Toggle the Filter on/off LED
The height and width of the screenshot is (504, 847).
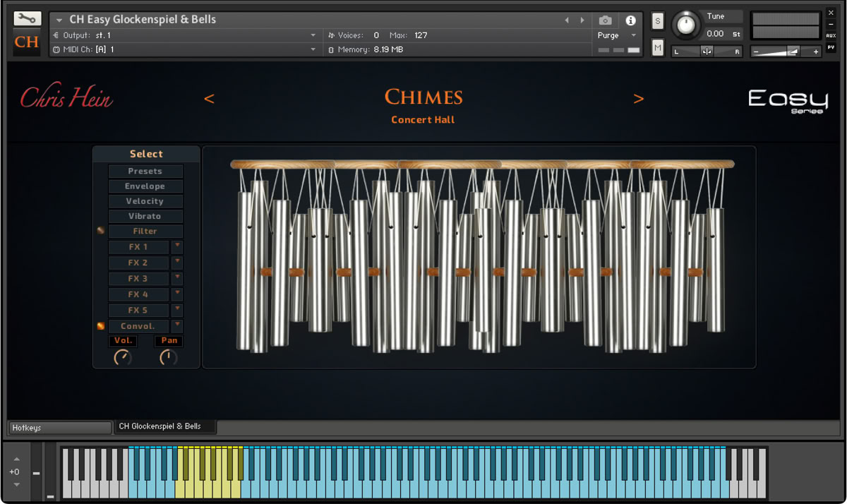click(101, 231)
